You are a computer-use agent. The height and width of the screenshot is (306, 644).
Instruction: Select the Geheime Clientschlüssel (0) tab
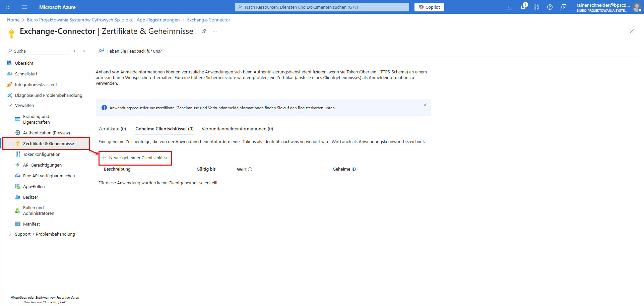(x=165, y=129)
